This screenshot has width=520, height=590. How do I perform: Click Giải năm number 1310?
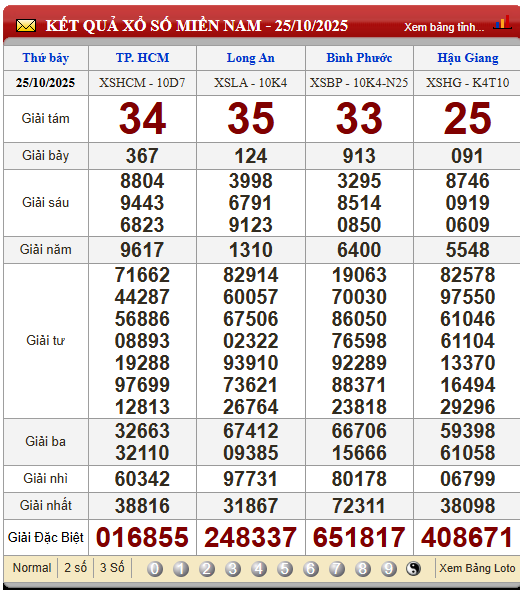pos(251,250)
